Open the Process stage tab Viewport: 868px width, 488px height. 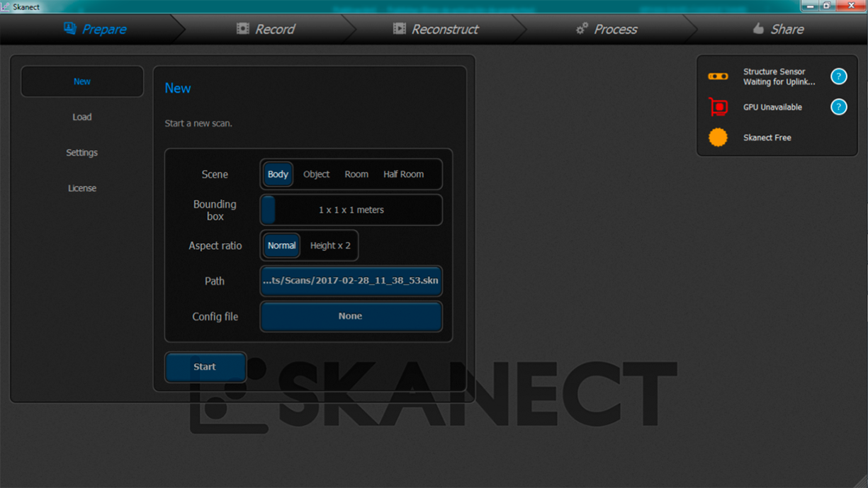[x=607, y=29]
